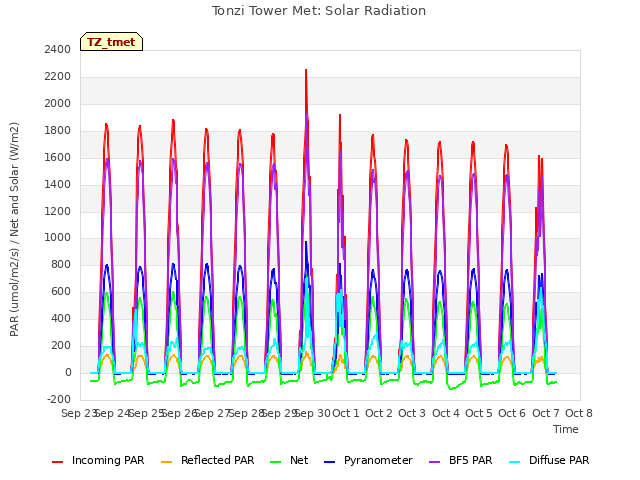The width and height of the screenshot is (640, 480).
Task: Click the 800 y-axis tick label
Action: point(61,264)
